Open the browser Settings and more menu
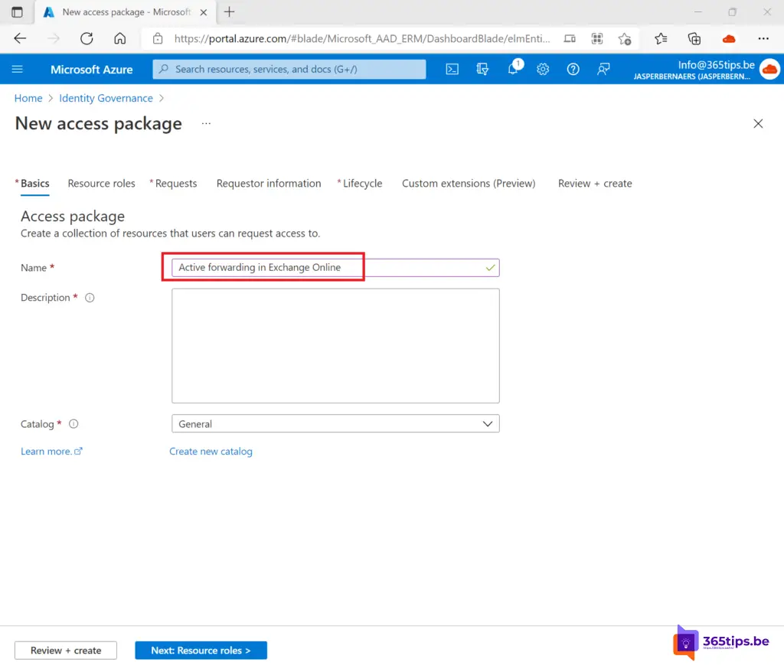Screen dimensions: 784x672 pyautogui.click(x=763, y=38)
